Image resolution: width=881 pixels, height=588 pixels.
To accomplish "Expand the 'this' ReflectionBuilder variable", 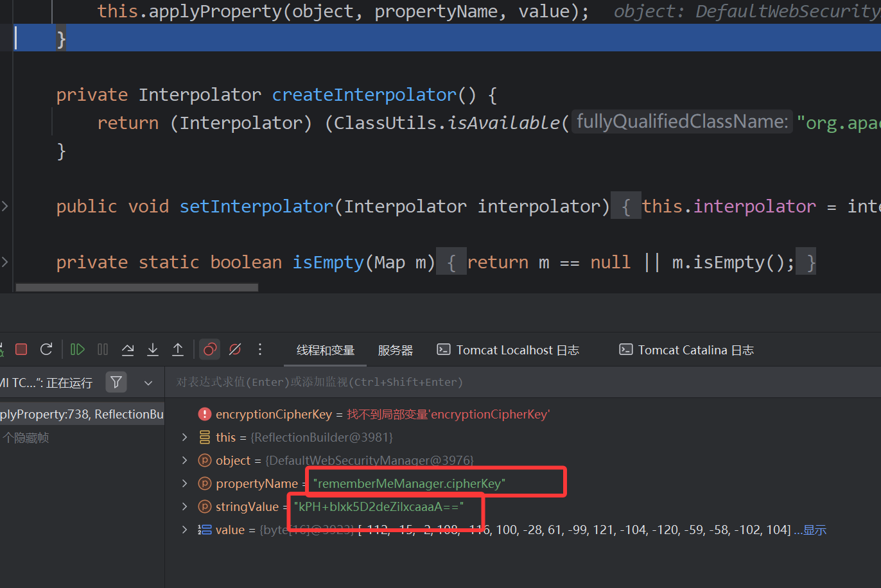I will [x=185, y=437].
